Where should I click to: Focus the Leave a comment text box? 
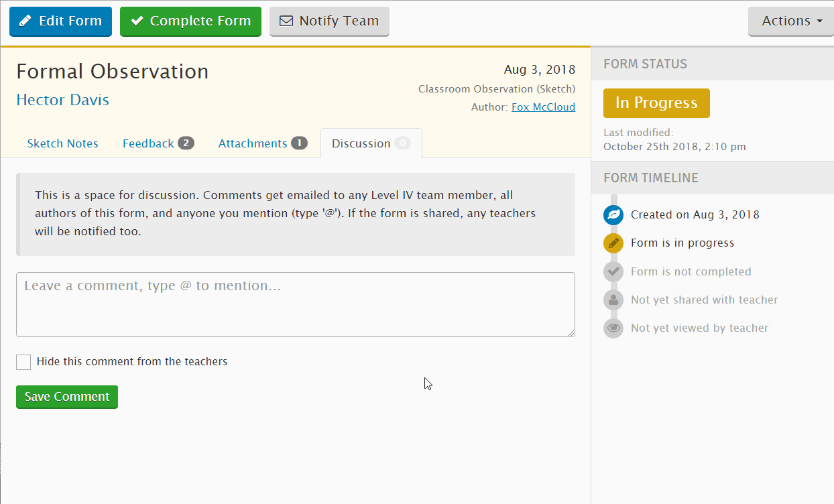296,304
